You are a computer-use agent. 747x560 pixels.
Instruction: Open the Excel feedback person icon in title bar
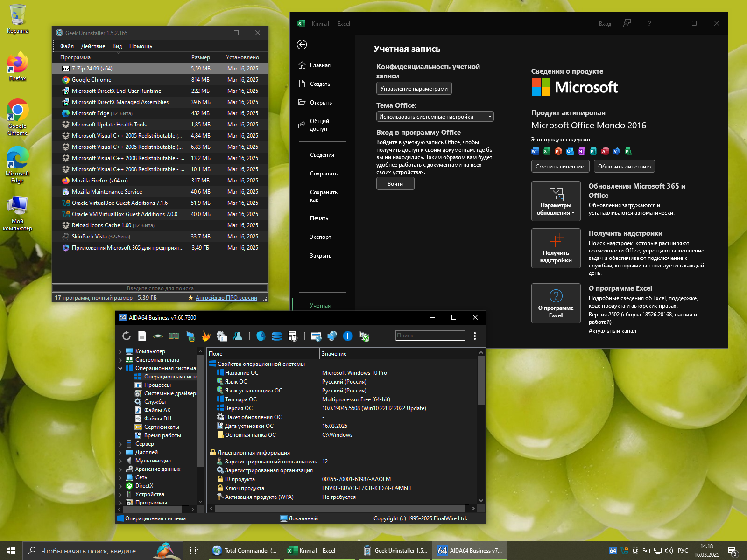(627, 23)
